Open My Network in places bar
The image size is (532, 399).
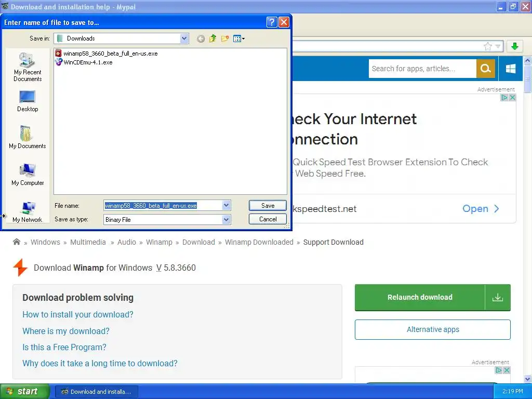click(28, 212)
